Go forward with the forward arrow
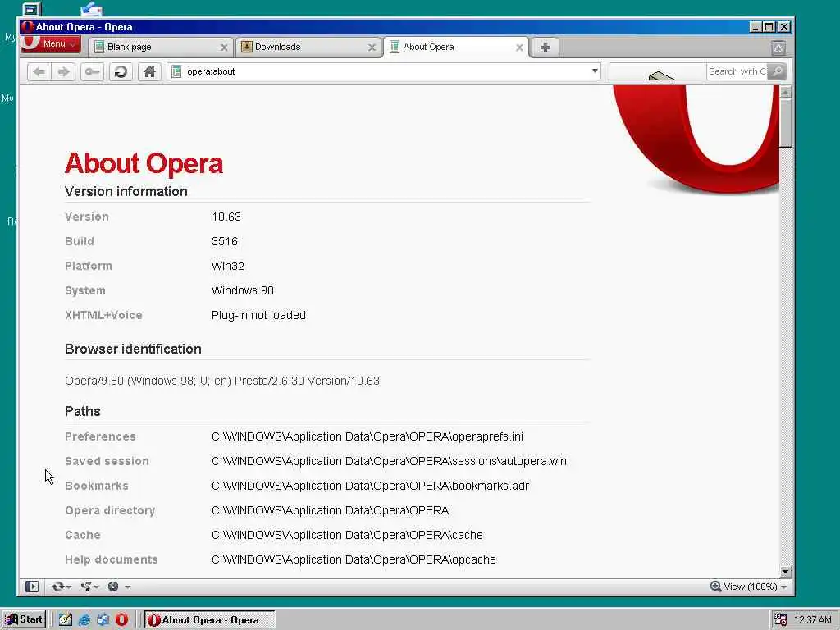 (63, 72)
